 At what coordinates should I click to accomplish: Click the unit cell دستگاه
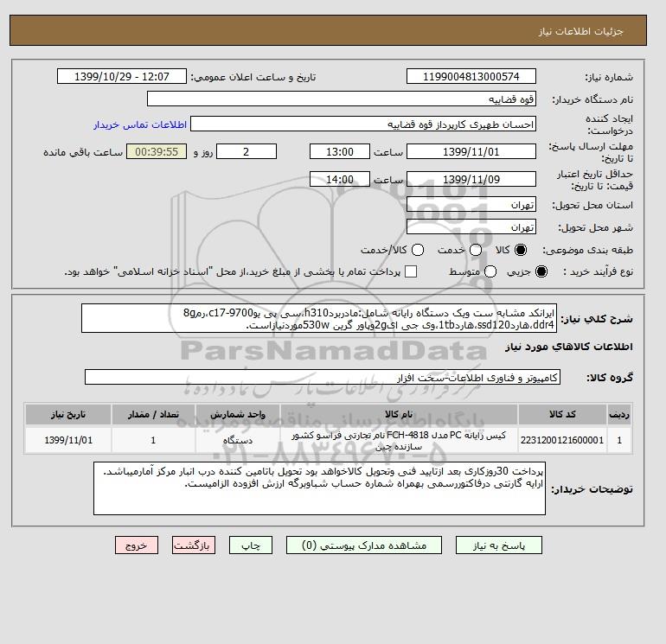[x=238, y=440]
